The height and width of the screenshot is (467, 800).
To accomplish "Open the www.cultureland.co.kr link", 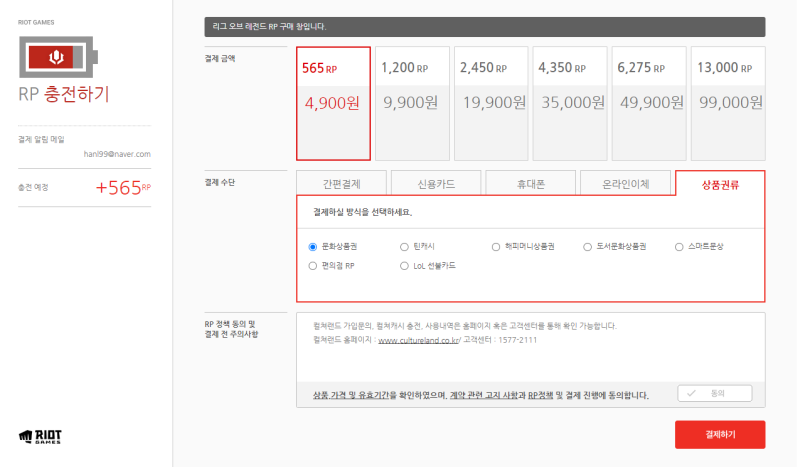I will (x=419, y=340).
